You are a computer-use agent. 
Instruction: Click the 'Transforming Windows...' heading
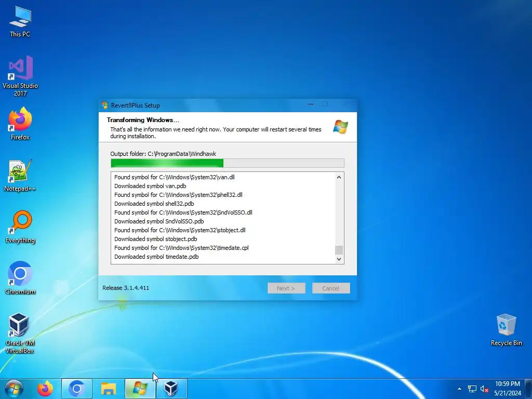(x=143, y=120)
